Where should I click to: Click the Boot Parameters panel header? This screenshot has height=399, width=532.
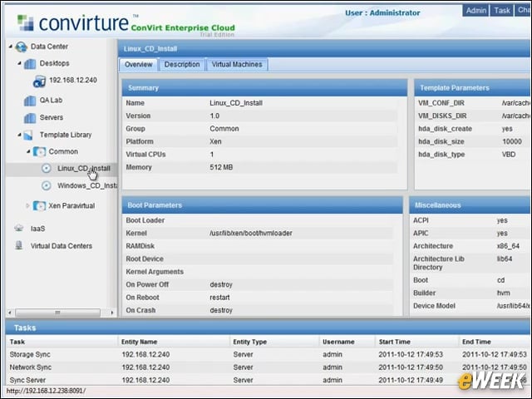point(263,205)
